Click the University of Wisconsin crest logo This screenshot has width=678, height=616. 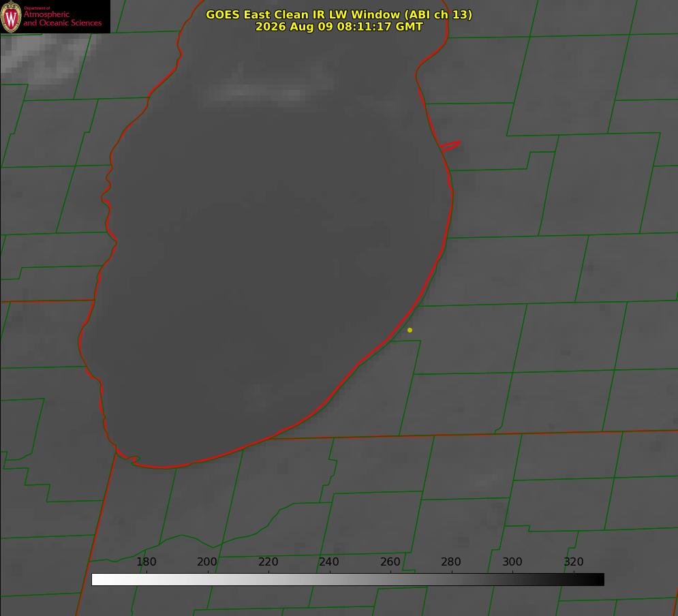click(11, 16)
